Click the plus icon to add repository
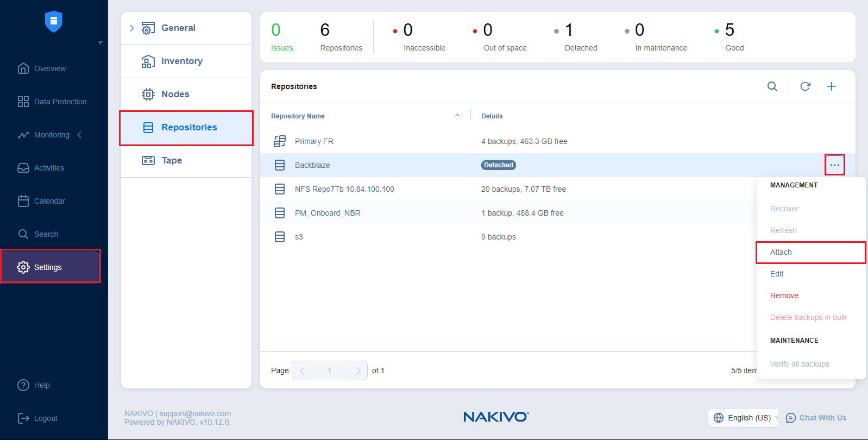 [831, 86]
